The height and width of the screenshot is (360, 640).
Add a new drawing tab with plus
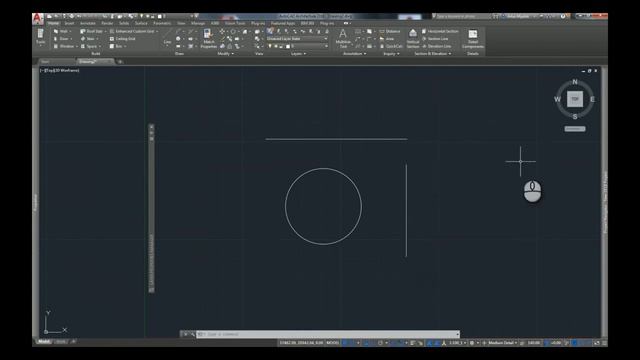click(120, 62)
